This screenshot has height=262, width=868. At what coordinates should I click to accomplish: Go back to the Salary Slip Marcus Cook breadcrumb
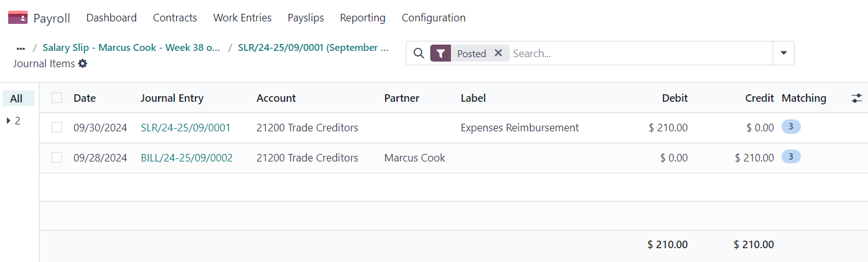pos(131,48)
